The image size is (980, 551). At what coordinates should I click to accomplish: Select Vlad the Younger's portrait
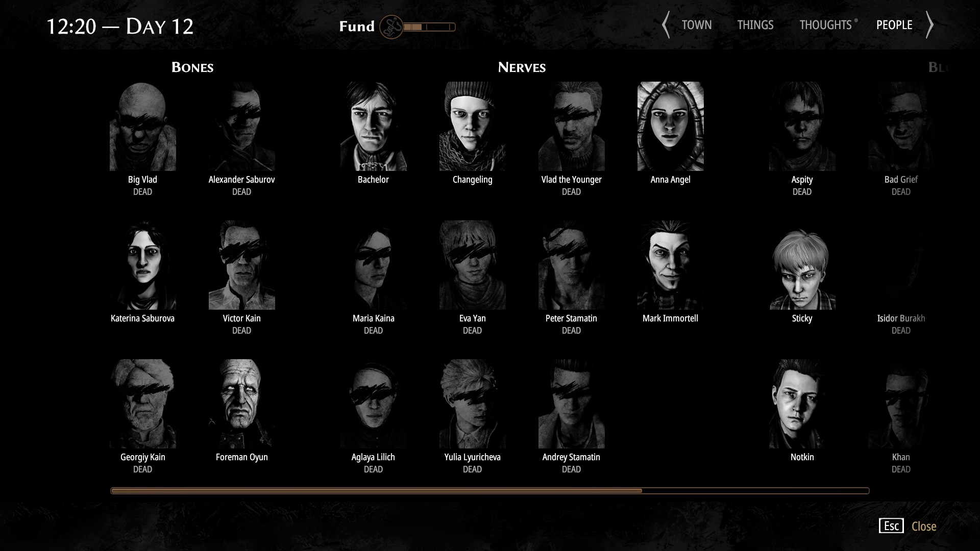[572, 126]
